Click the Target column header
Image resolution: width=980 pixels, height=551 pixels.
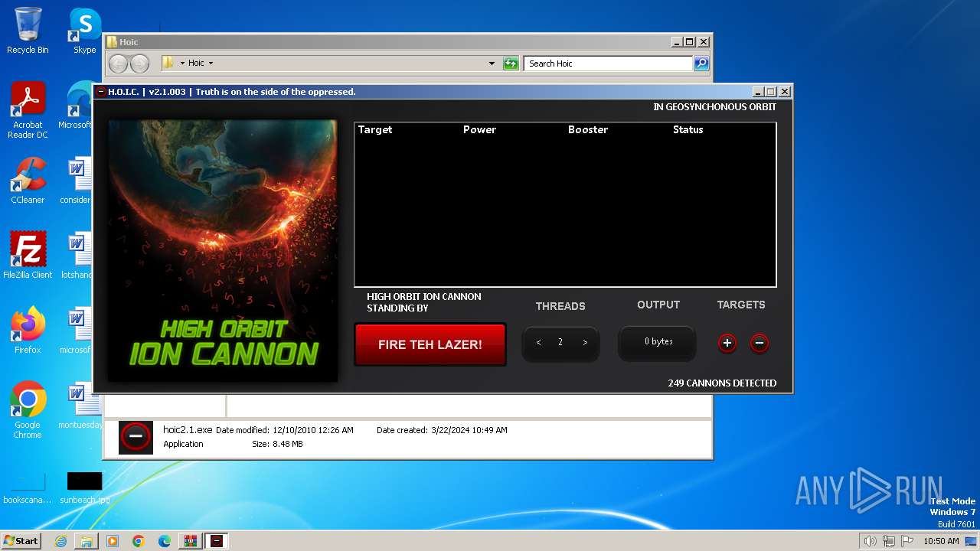point(375,129)
